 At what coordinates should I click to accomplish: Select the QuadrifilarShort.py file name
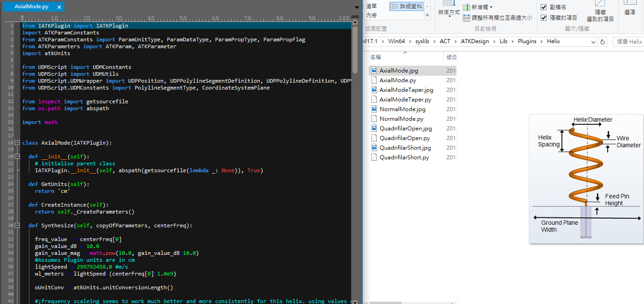coord(404,158)
